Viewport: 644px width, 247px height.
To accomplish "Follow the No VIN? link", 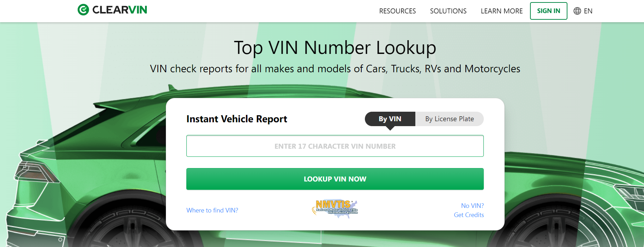I will pyautogui.click(x=473, y=206).
